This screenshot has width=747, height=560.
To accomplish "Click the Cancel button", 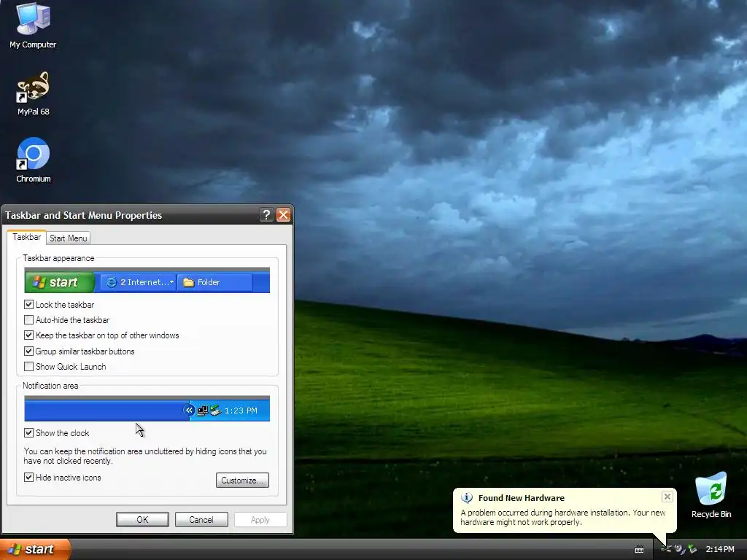I will coord(201,519).
